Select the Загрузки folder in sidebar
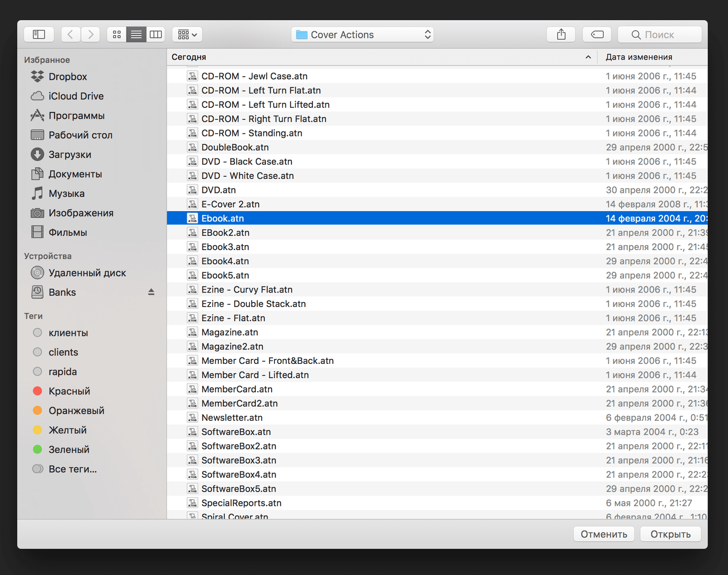Viewport: 728px width, 575px height. [70, 155]
